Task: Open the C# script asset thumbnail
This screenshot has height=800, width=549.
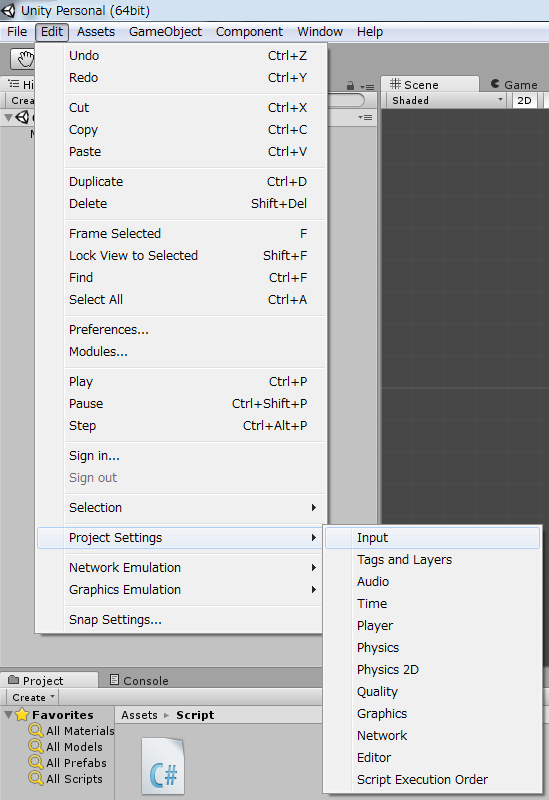Action: tap(163, 766)
